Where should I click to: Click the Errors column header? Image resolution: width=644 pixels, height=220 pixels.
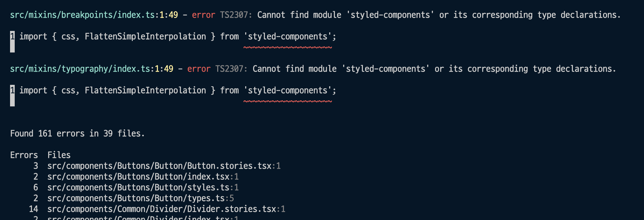(24, 155)
